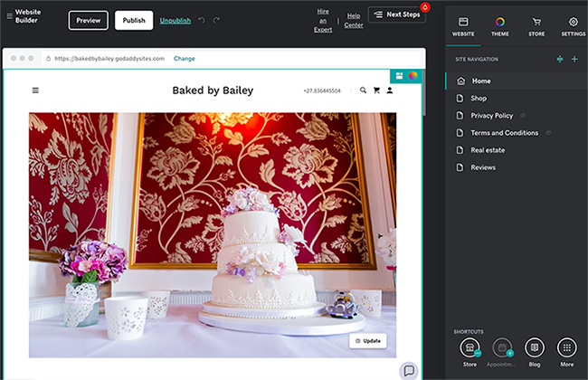Image resolution: width=588 pixels, height=380 pixels.
Task: Click the lock icon beside the site URL
Action: pyautogui.click(x=48, y=59)
